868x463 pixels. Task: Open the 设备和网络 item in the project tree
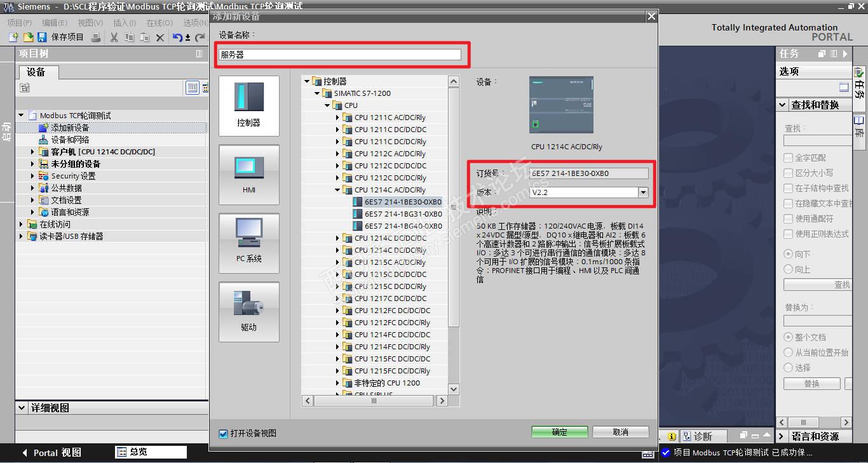tap(70, 140)
